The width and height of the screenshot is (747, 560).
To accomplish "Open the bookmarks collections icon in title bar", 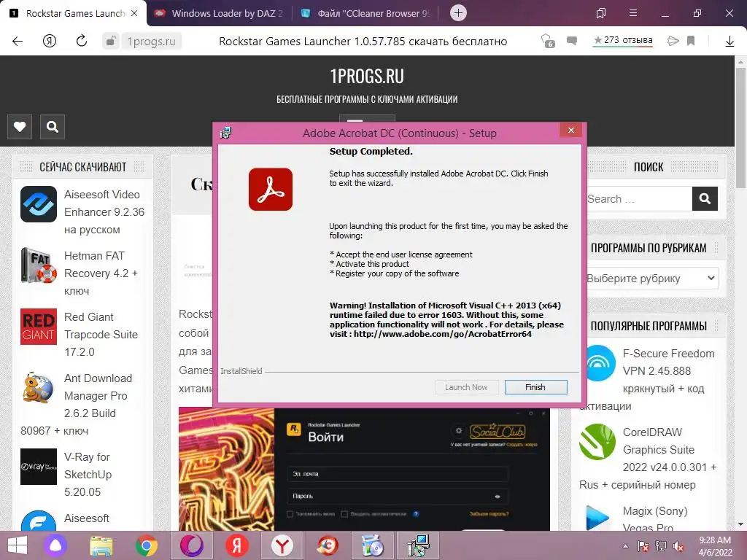I will pos(601,13).
